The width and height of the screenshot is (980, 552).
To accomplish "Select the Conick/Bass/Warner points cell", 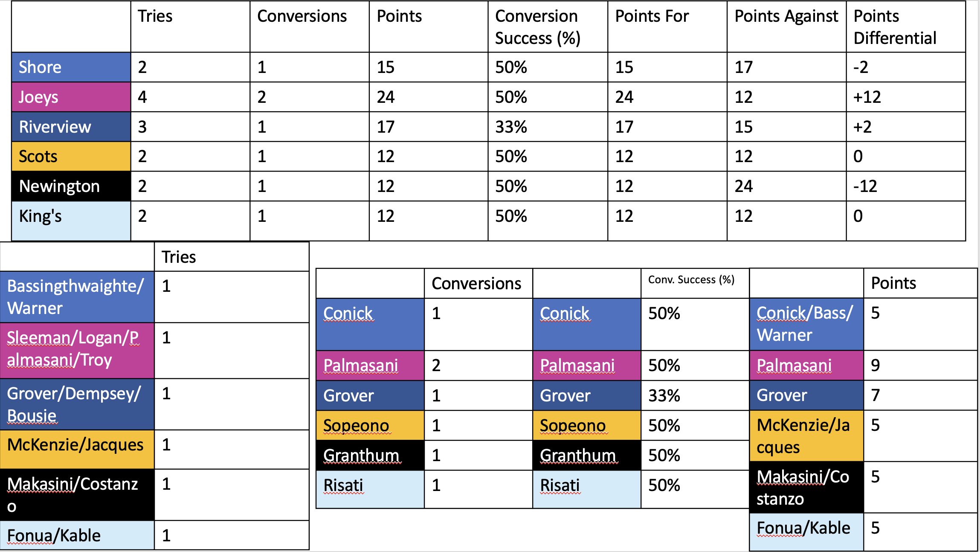I will pos(806,324).
